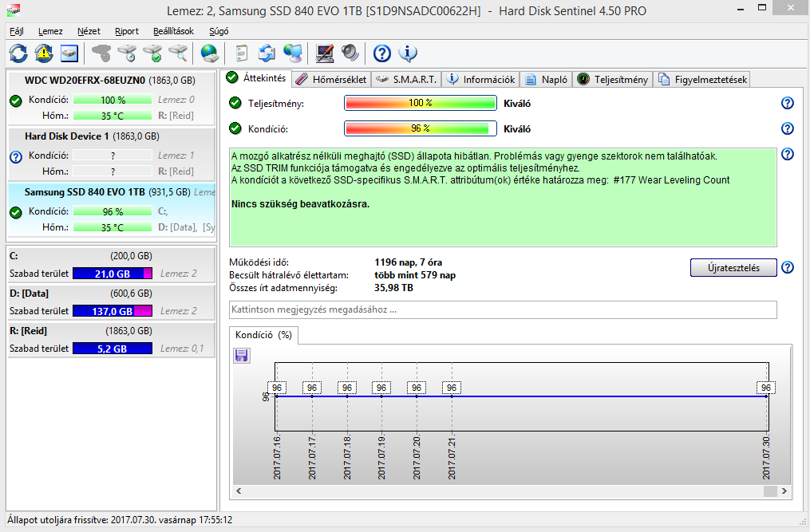Click the 2017.07.16. data point label 96
The image size is (810, 532).
pos(277,388)
